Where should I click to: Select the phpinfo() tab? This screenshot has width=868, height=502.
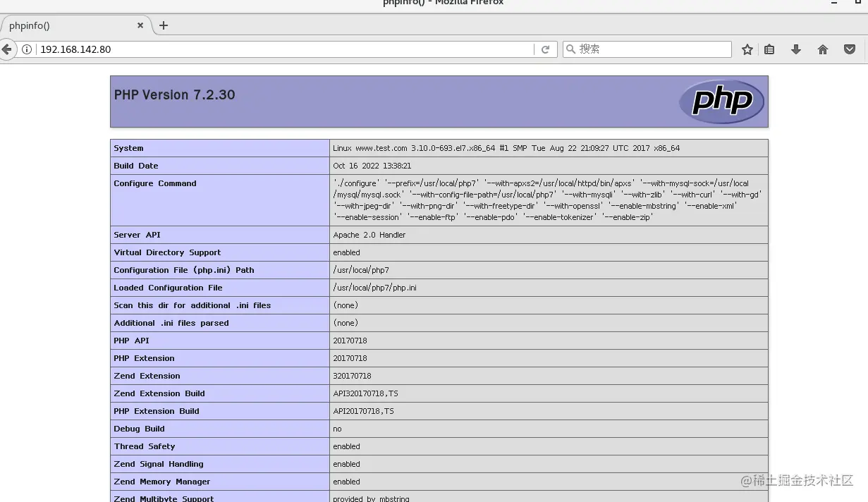pos(75,25)
